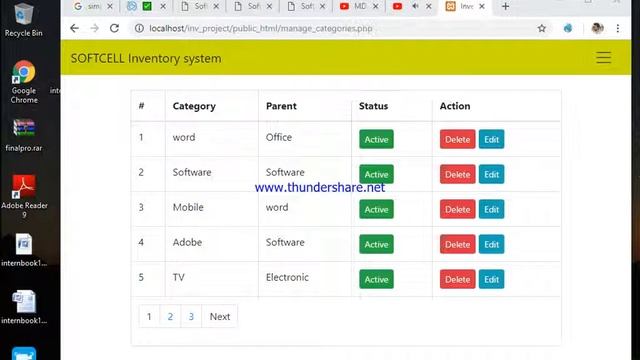This screenshot has height=360, width=640.
Task: Click the muted speaker icon on tab
Action: tap(415, 6)
